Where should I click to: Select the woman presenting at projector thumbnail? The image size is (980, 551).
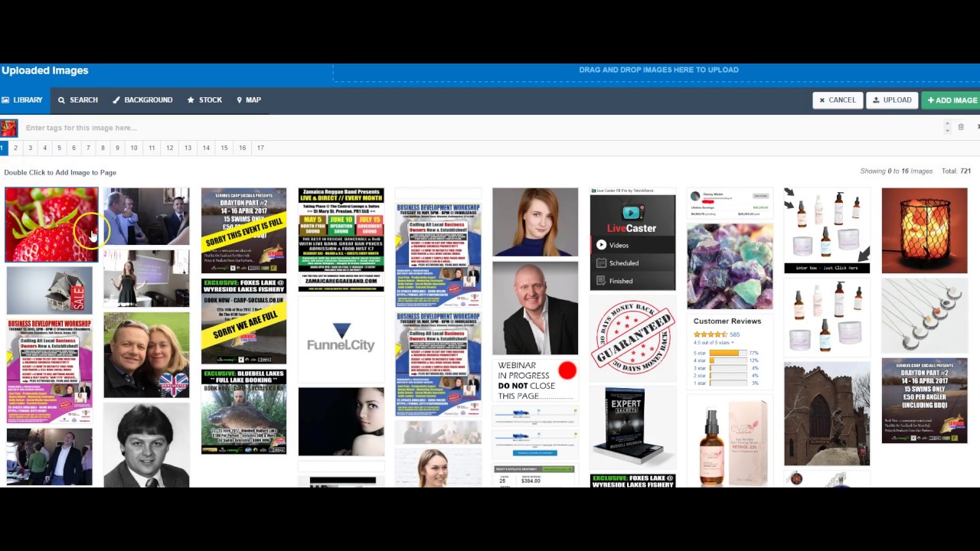(146, 279)
